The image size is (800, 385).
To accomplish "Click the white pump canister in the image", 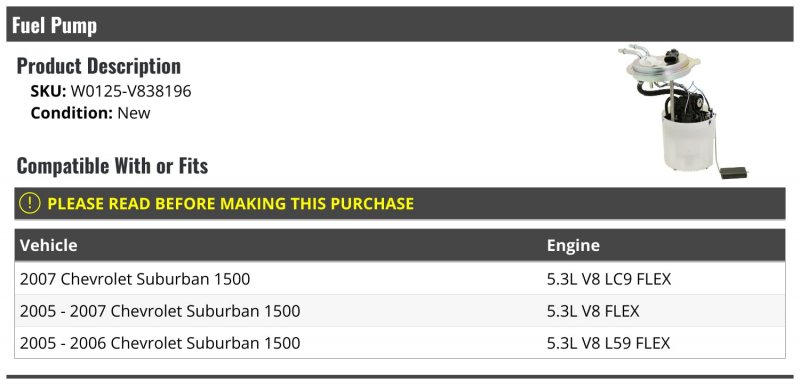I will [687, 142].
